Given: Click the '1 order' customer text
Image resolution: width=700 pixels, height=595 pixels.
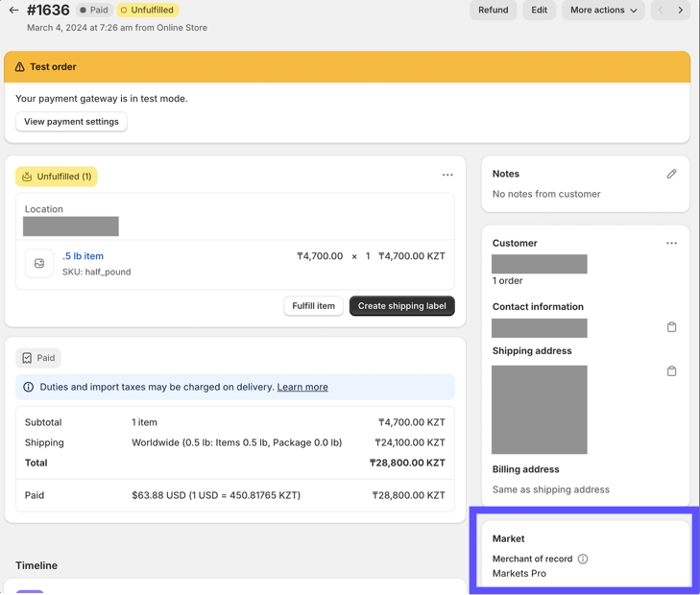Looking at the screenshot, I should click(507, 281).
